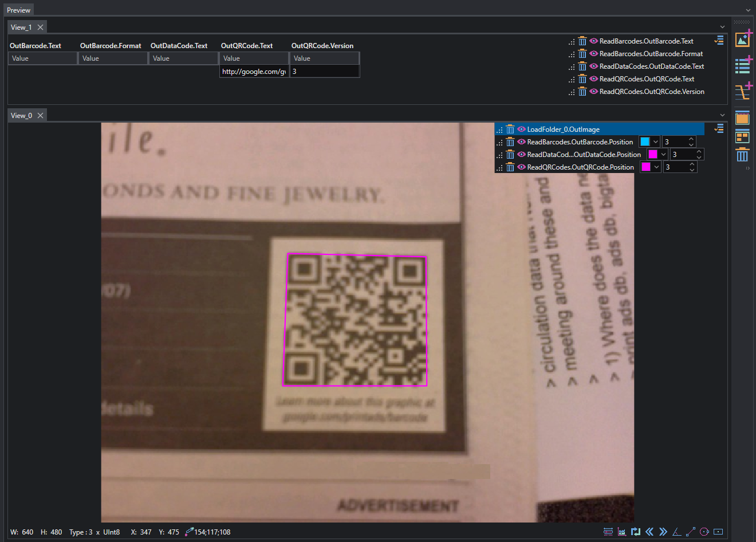Open the View_0 layer options menu icon
The image size is (756, 542).
[719, 129]
